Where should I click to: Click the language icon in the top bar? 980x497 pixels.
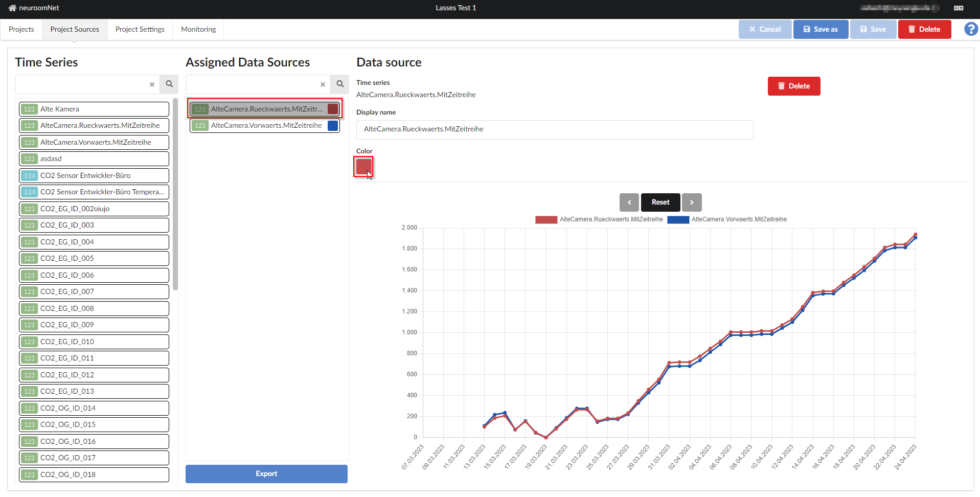click(x=959, y=8)
